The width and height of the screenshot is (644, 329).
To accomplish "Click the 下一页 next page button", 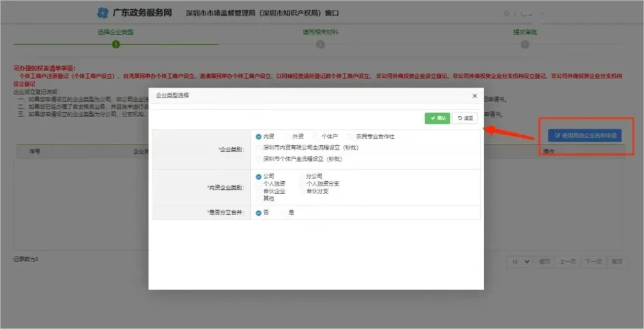I will [x=593, y=261].
